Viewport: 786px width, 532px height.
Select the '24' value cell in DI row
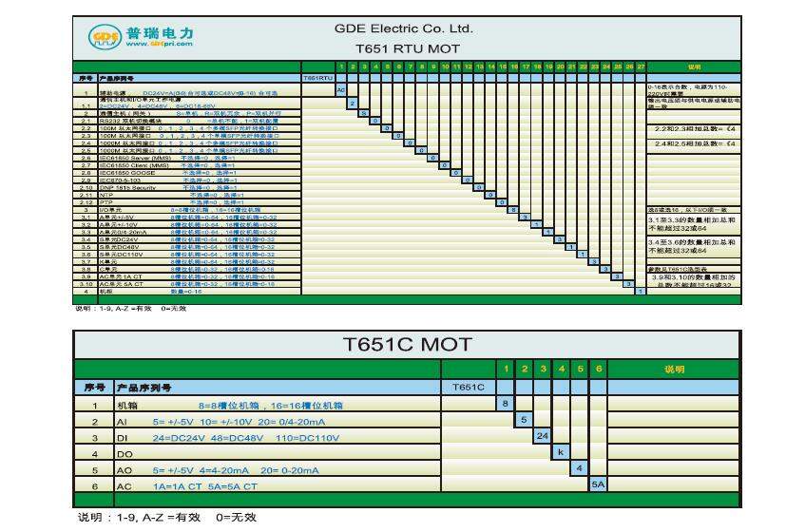542,435
